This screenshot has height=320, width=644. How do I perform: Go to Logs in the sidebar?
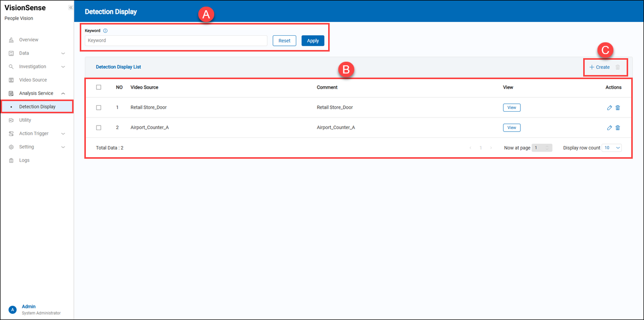pos(24,160)
